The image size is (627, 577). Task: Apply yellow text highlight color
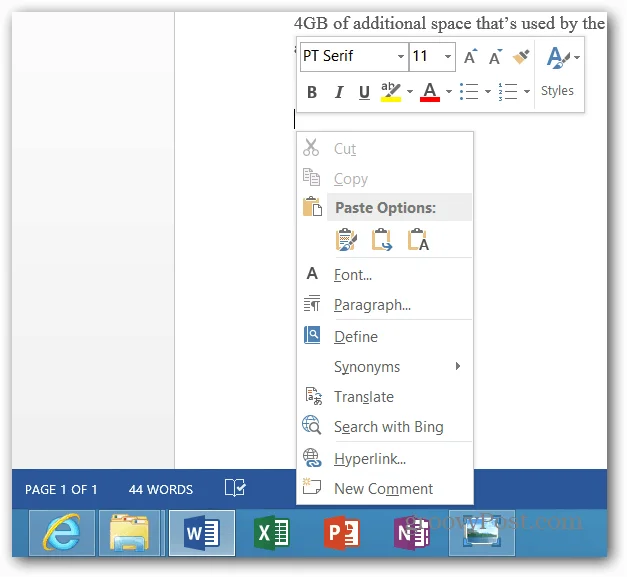(390, 92)
